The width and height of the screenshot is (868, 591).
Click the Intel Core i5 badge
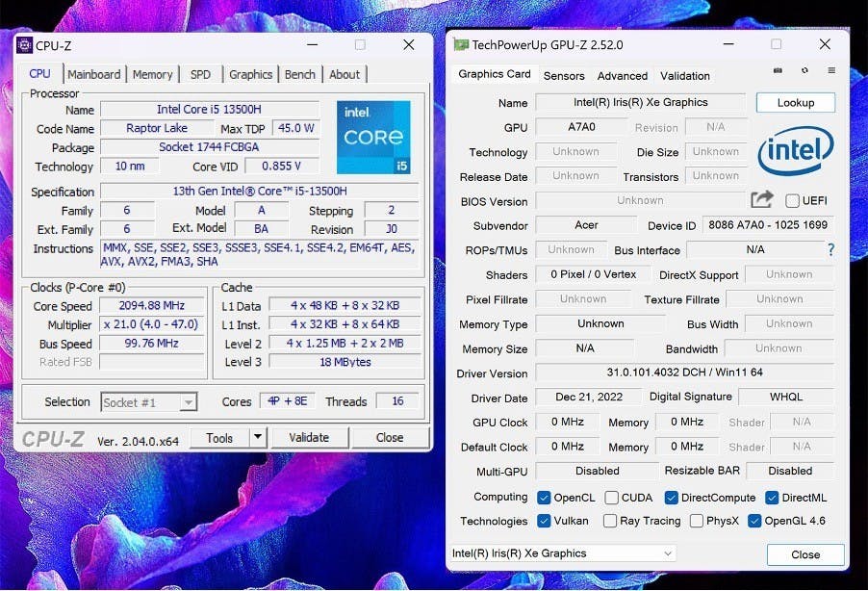(373, 138)
